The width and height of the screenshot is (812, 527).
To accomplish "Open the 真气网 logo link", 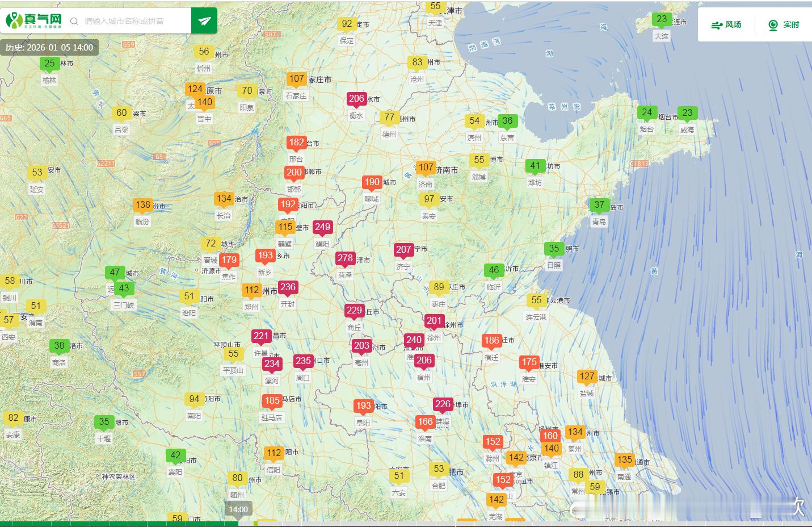I will pyautogui.click(x=34, y=21).
